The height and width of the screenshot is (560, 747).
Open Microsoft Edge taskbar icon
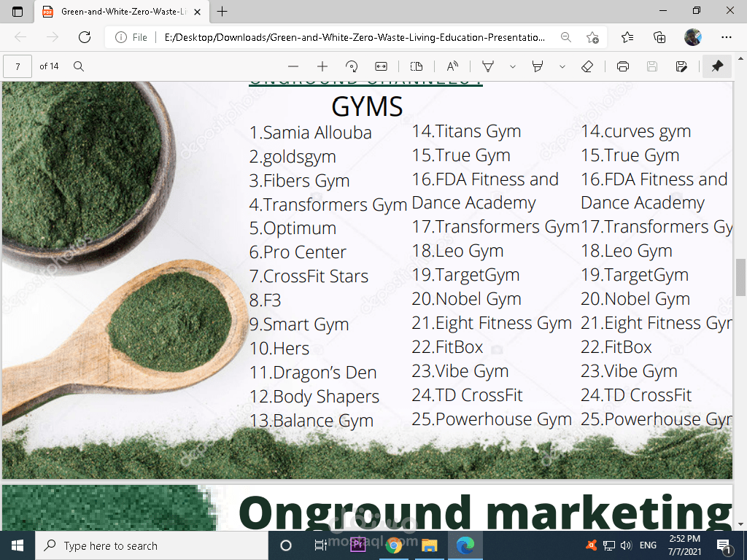click(x=465, y=545)
